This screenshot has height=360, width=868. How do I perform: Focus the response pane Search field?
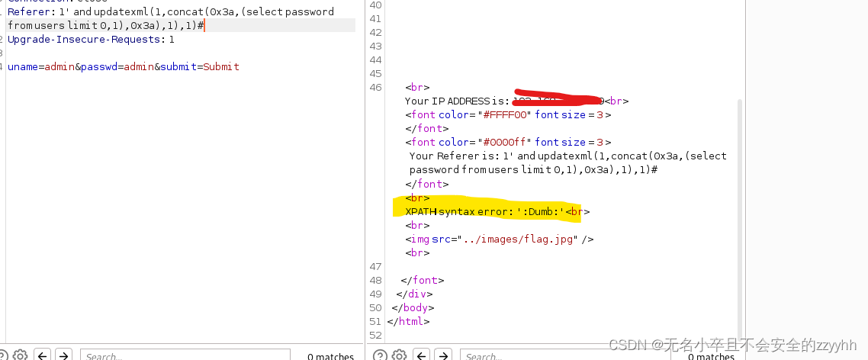pyautogui.click(x=564, y=355)
